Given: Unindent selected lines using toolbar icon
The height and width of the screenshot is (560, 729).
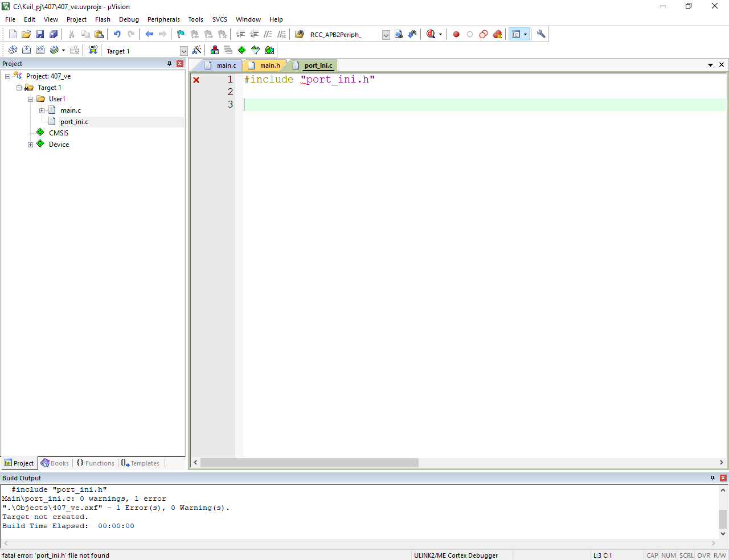Looking at the screenshot, I should tap(254, 34).
